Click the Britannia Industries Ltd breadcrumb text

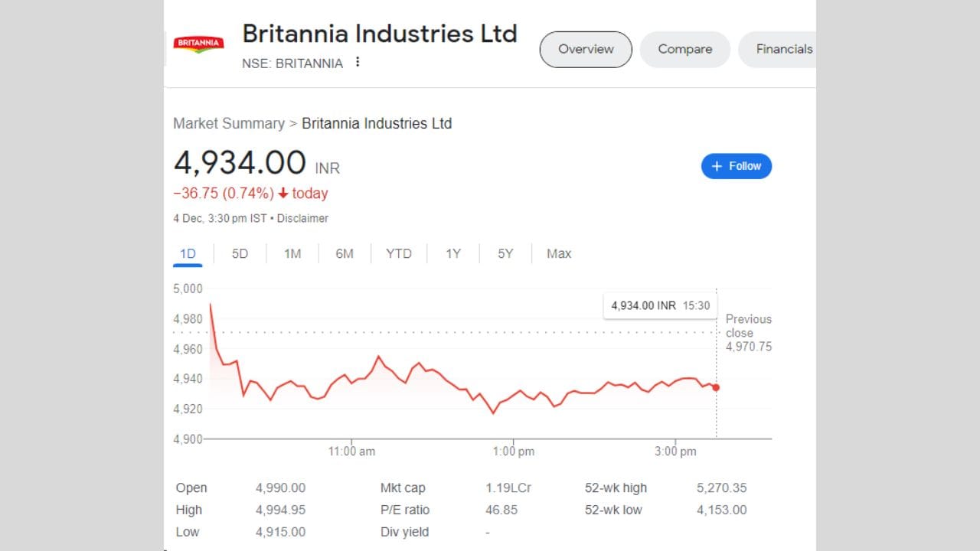(377, 123)
